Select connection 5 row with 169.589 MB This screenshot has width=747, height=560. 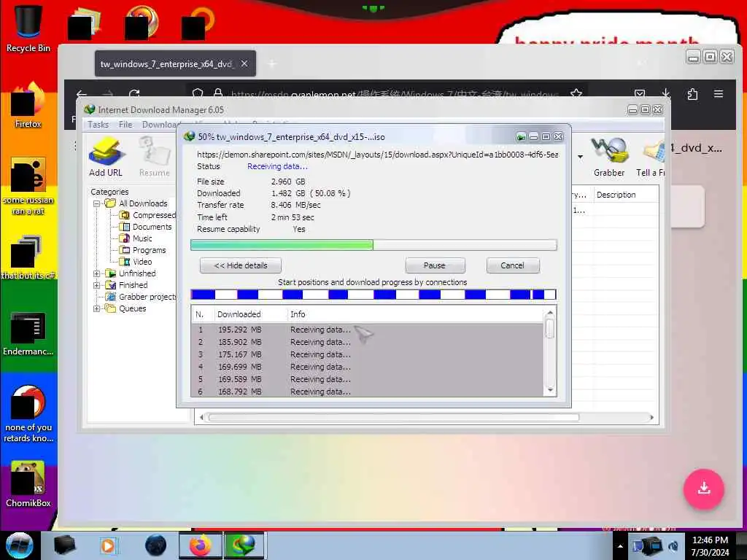pyautogui.click(x=368, y=379)
